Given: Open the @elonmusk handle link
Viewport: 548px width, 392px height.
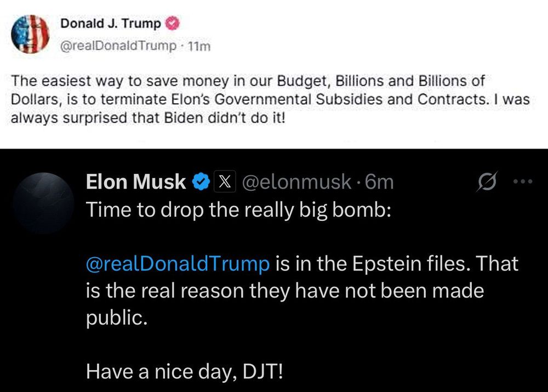Looking at the screenshot, I should pyautogui.click(x=296, y=182).
